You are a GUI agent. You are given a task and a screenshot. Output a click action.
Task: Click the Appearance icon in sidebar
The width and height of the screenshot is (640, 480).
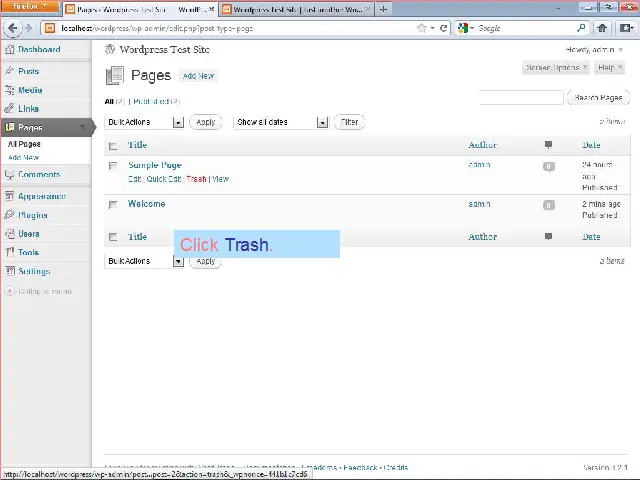[9, 196]
